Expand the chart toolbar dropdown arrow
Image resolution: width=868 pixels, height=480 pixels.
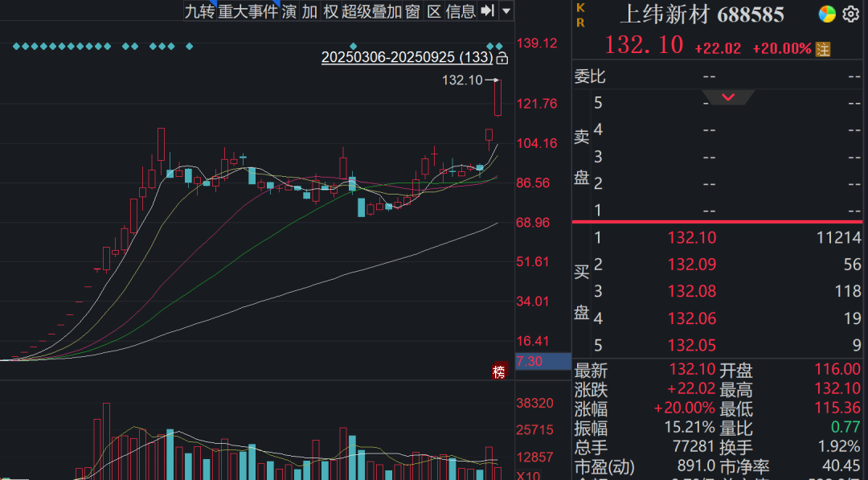[x=506, y=10]
